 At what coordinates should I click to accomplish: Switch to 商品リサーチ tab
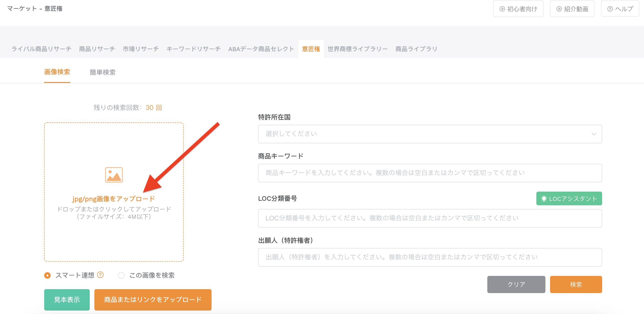point(97,49)
